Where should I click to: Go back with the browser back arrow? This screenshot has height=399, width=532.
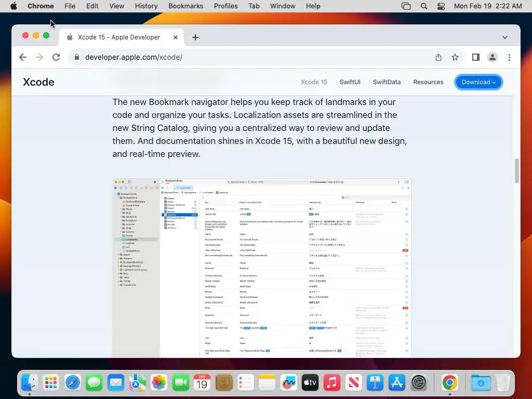click(x=23, y=57)
